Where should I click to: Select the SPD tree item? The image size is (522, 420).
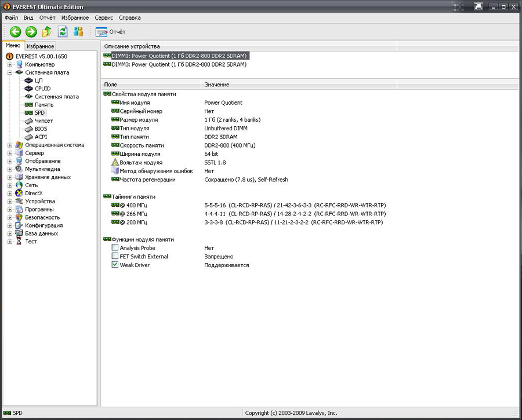click(39, 113)
